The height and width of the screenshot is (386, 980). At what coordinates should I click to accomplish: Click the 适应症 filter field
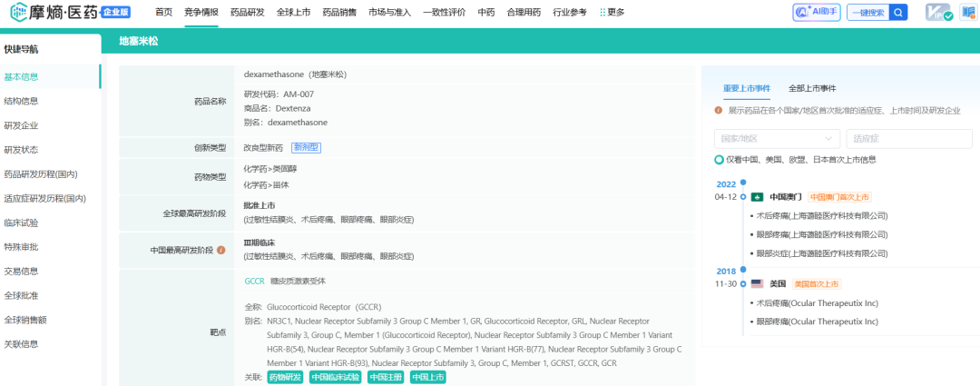point(908,139)
